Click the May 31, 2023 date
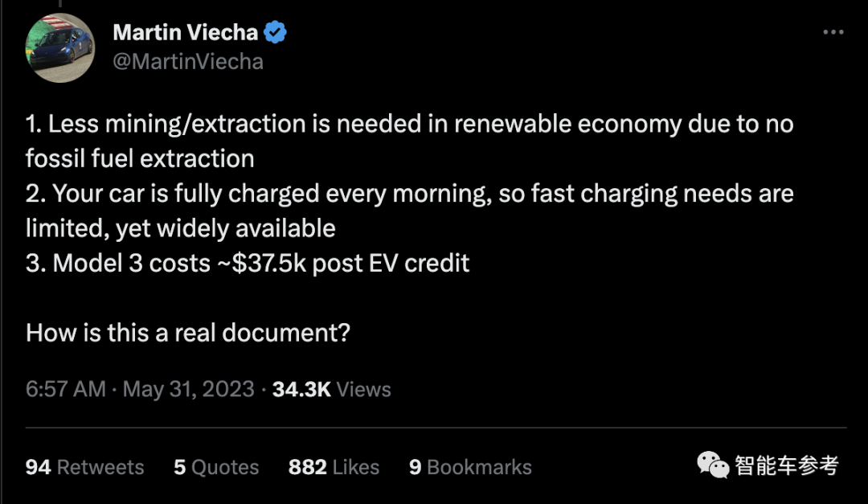 pos(188,389)
